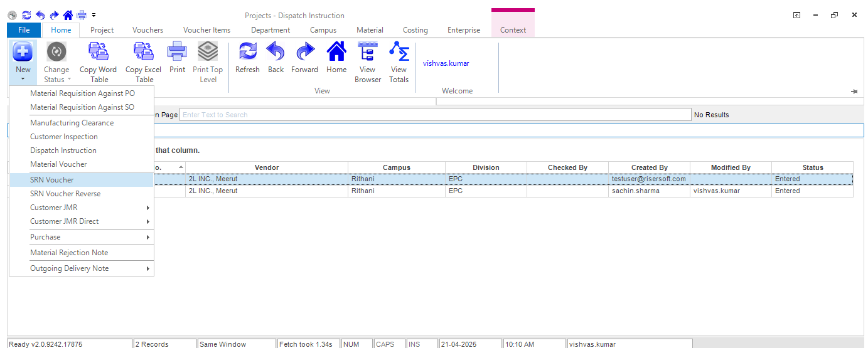Click the Print ribbon icon
Image resolution: width=868 pixels, height=348 pixels.
[x=177, y=58]
